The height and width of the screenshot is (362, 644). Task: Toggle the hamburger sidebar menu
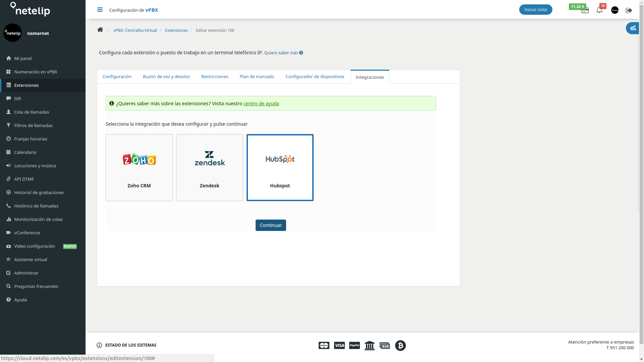pos(100,10)
